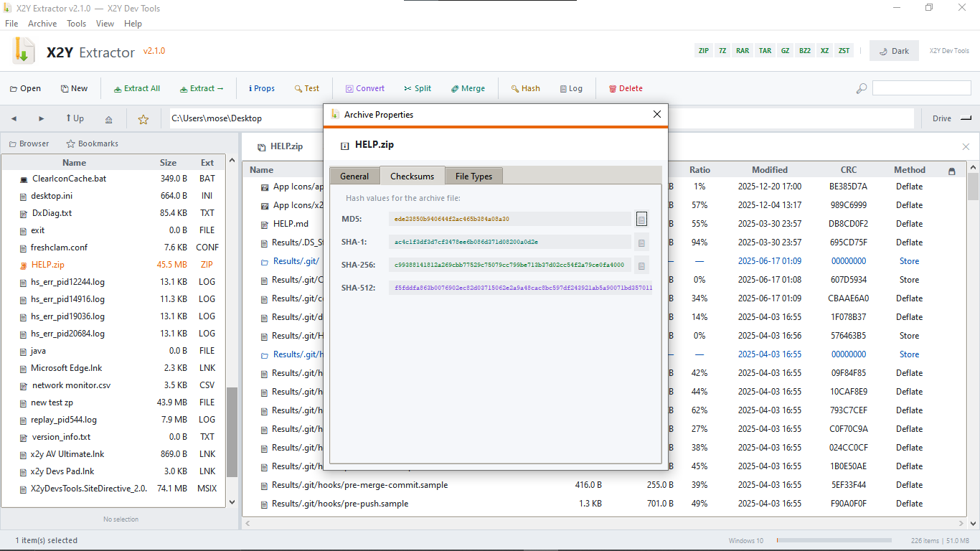Click the MD5 hash value field
The width and height of the screenshot is (980, 551).
point(510,219)
